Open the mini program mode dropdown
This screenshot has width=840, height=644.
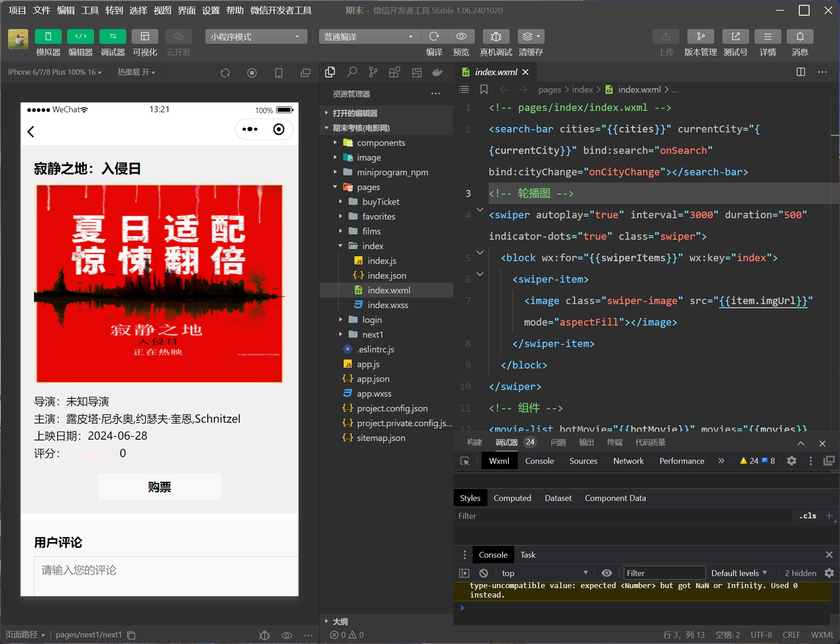click(256, 37)
